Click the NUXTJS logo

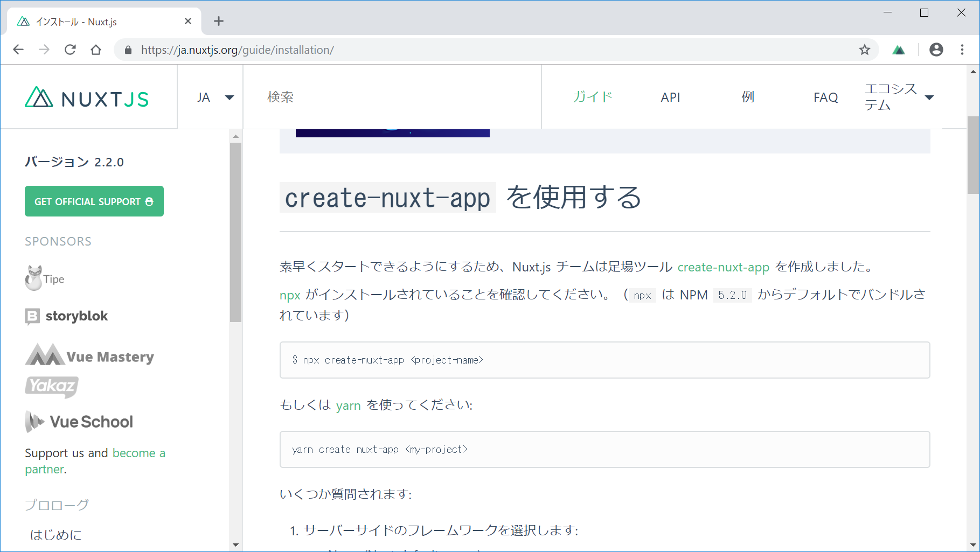pos(87,98)
